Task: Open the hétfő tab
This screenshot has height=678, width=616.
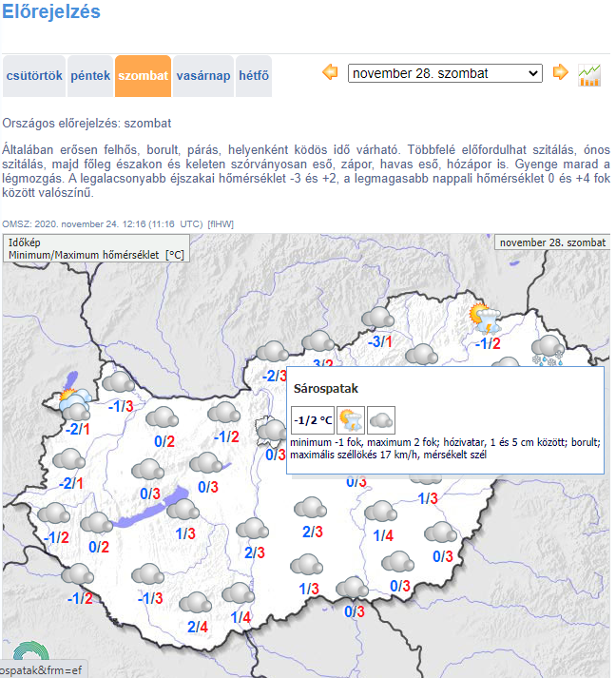Action: [x=254, y=76]
